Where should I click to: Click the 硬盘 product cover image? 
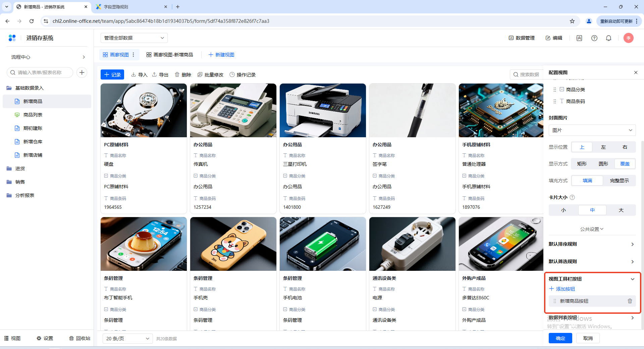[x=144, y=110]
